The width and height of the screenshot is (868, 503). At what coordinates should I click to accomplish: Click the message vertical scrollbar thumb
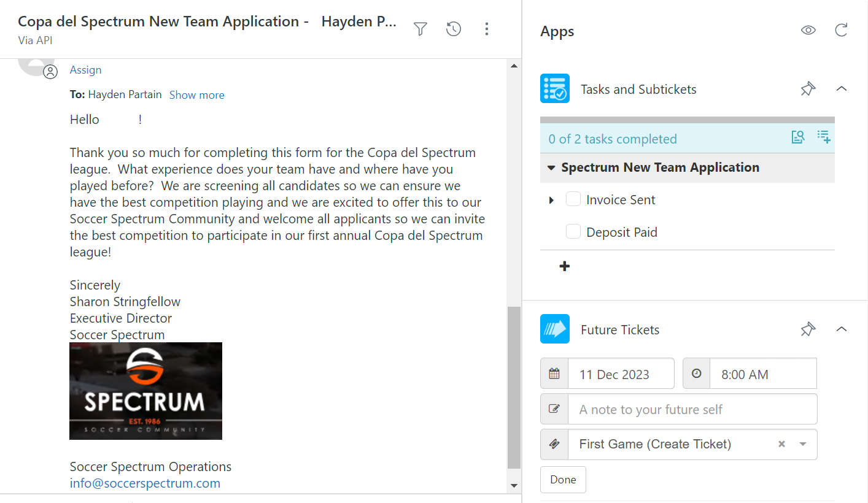(x=514, y=388)
